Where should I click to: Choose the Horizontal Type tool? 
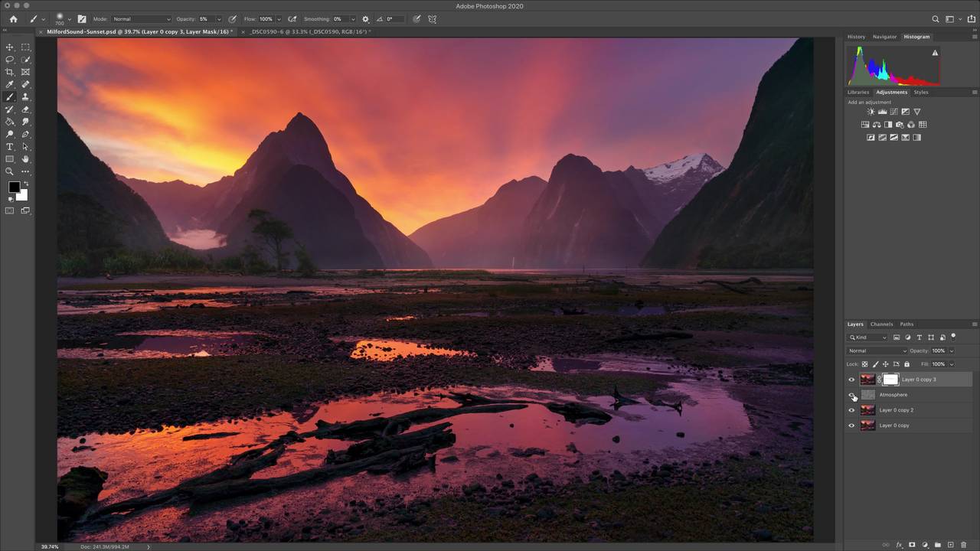10,147
